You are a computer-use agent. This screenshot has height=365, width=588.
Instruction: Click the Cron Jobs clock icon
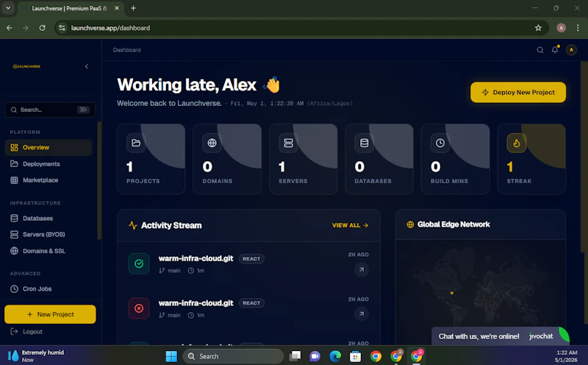pos(14,288)
